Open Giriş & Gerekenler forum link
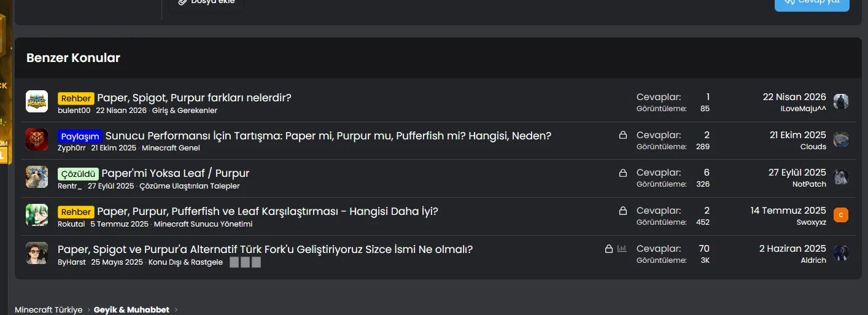 (x=185, y=111)
